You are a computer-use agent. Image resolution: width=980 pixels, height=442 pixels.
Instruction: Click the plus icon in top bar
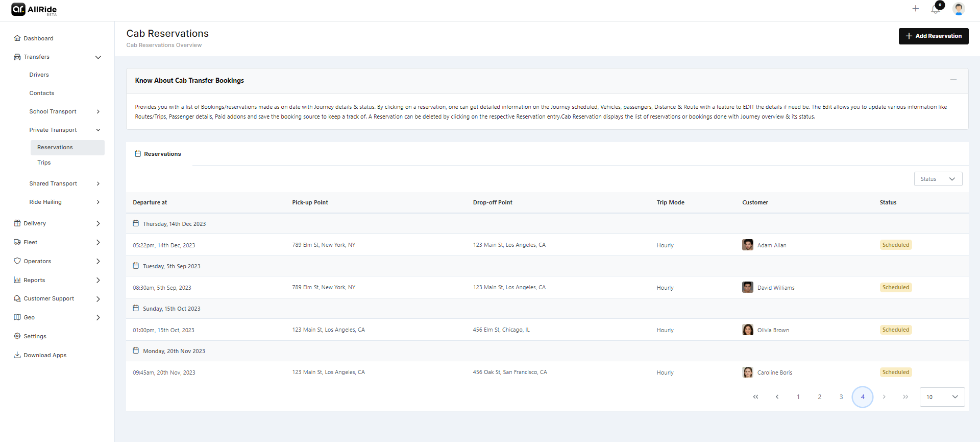(x=916, y=9)
